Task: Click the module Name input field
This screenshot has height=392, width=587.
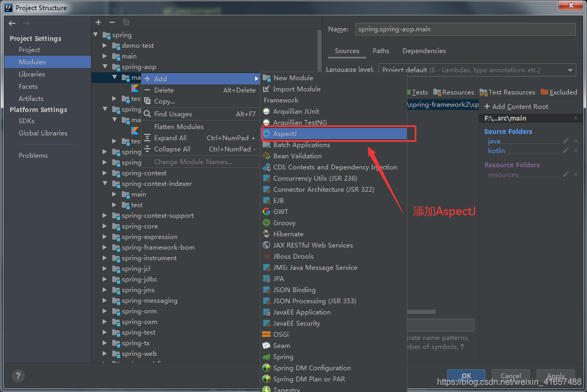Action: coord(465,29)
